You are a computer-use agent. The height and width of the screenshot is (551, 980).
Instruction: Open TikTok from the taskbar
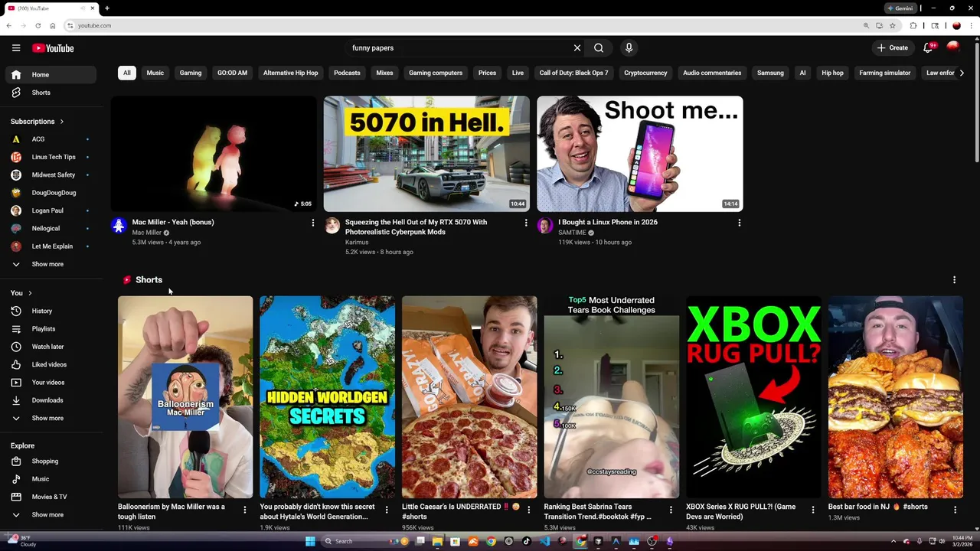(x=527, y=541)
